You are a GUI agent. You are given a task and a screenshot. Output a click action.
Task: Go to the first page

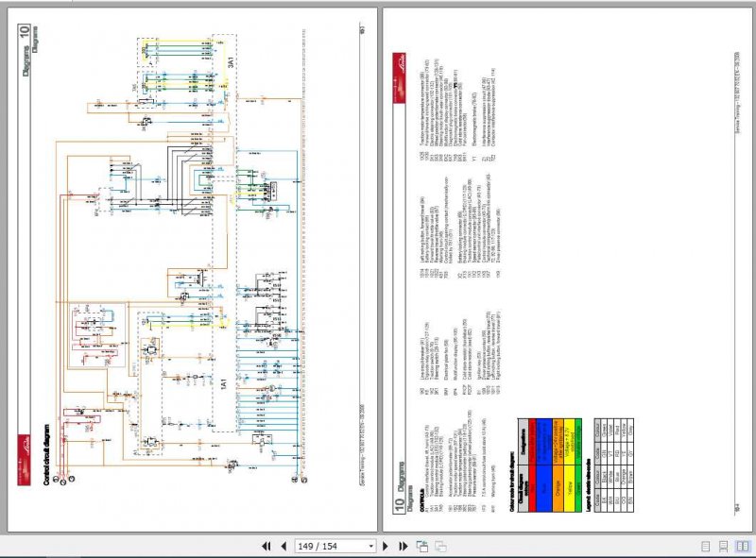265,546
